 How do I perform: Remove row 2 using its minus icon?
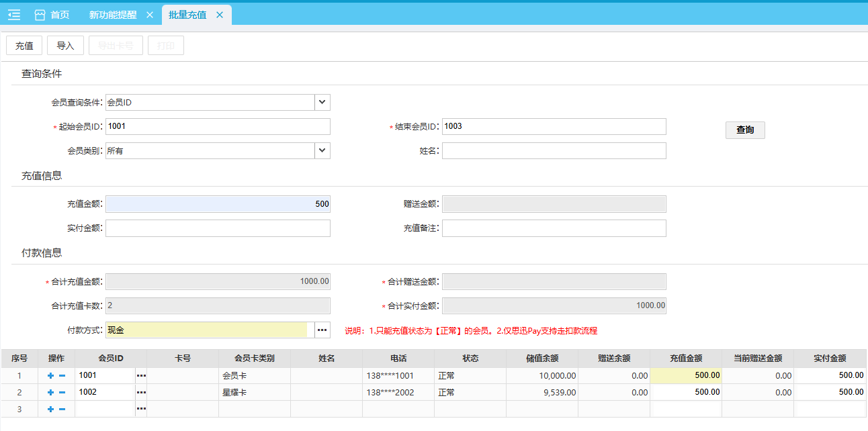point(62,393)
